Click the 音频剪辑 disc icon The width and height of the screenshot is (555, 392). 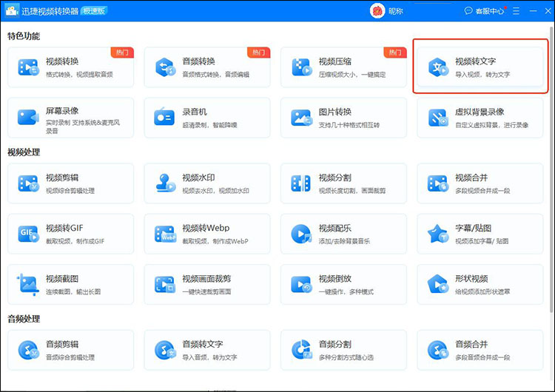point(28,350)
